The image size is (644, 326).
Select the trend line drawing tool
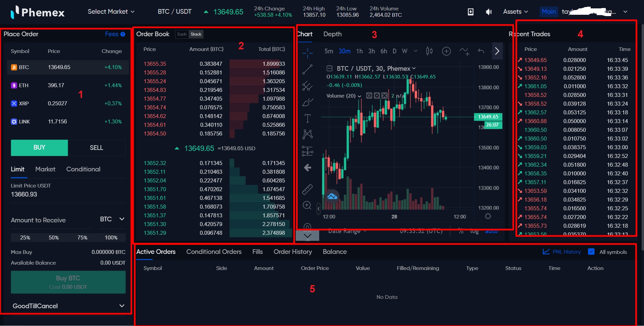click(x=307, y=69)
